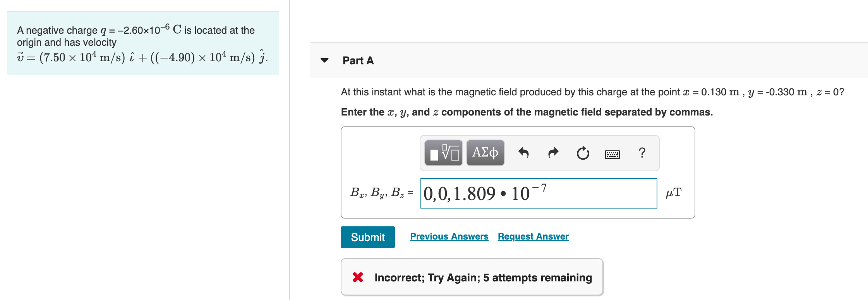
Task: Click the Part A disclosure triangle
Action: [325, 60]
